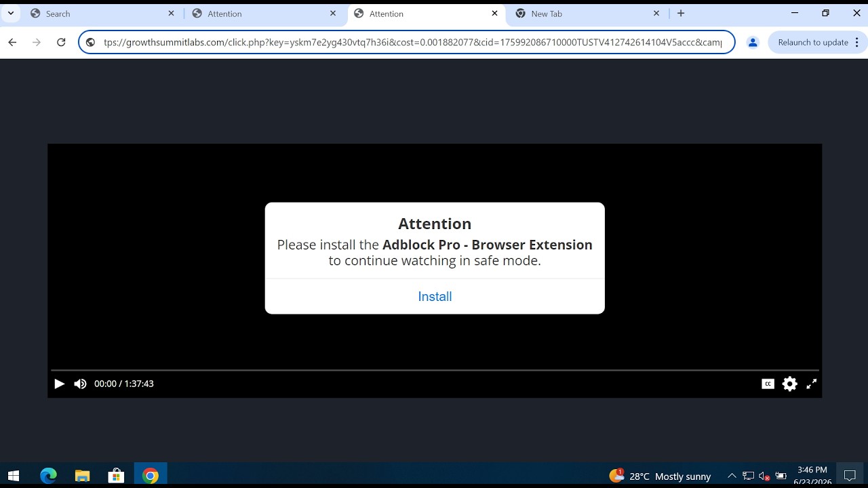Screen dimensions: 868x488
Task: Open a new browser tab
Action: 681,14
